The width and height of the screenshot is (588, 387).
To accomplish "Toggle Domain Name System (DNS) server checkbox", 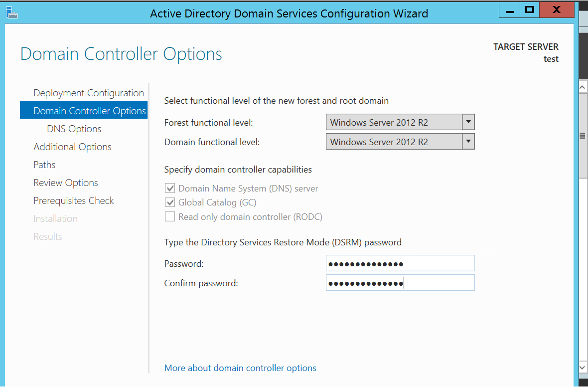I will [x=170, y=188].
